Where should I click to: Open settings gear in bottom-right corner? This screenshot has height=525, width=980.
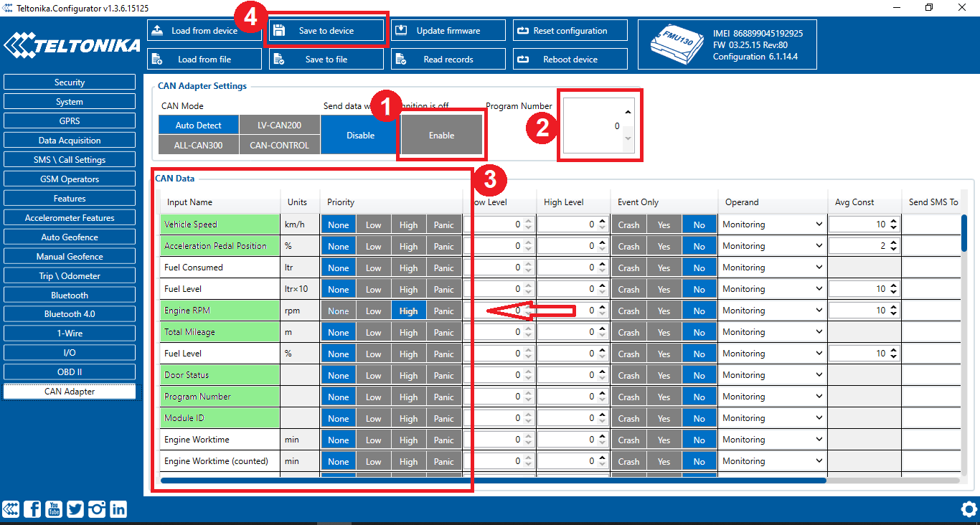tap(969, 509)
